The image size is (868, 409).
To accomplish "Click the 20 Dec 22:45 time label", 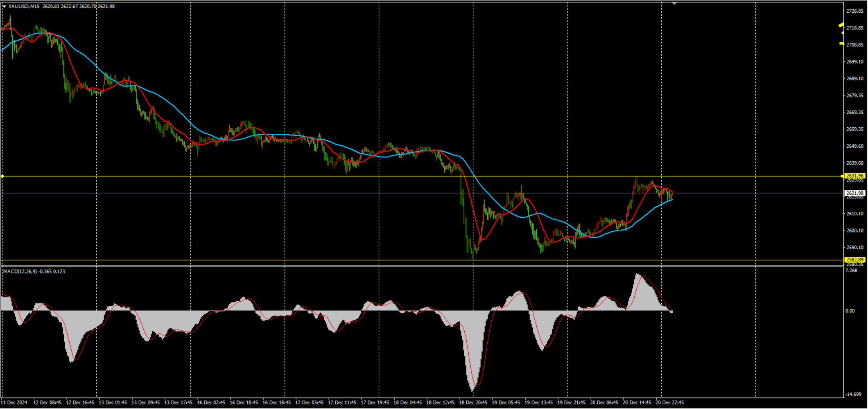I will [669, 402].
